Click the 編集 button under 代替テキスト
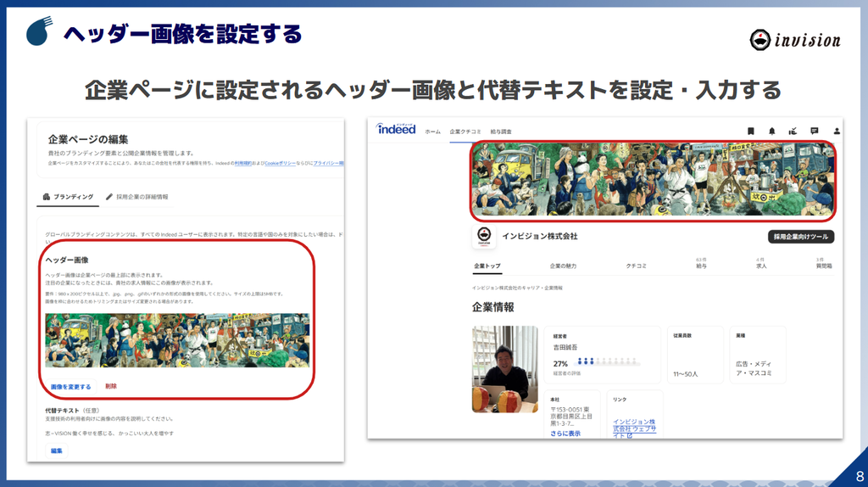 pos(57,451)
